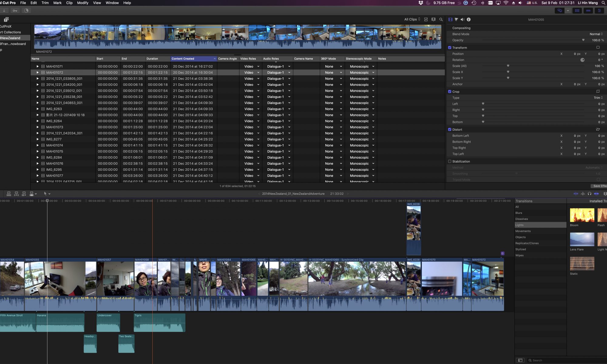The width and height of the screenshot is (607, 364).
Task: Disable the Transform checkbox
Action: pos(450,48)
